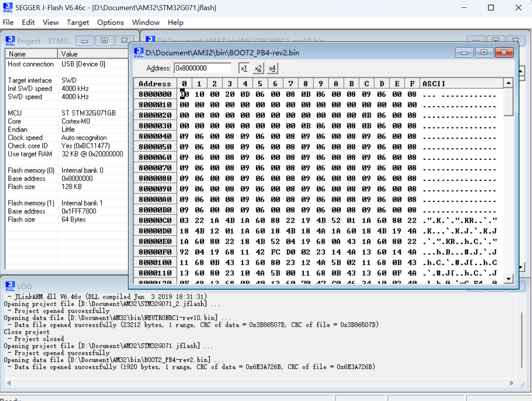
Task: Maximize the main J-Flash window
Action: coord(491,8)
